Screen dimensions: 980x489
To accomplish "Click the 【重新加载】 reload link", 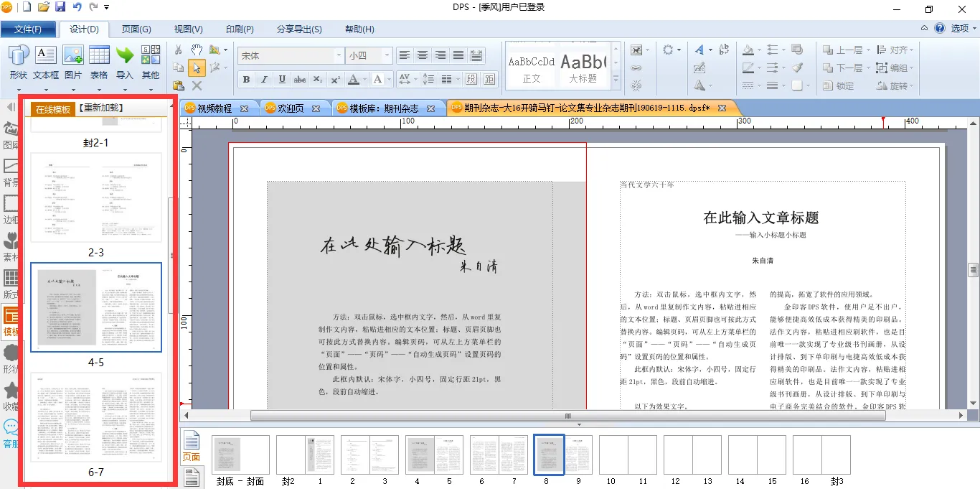I will 100,108.
